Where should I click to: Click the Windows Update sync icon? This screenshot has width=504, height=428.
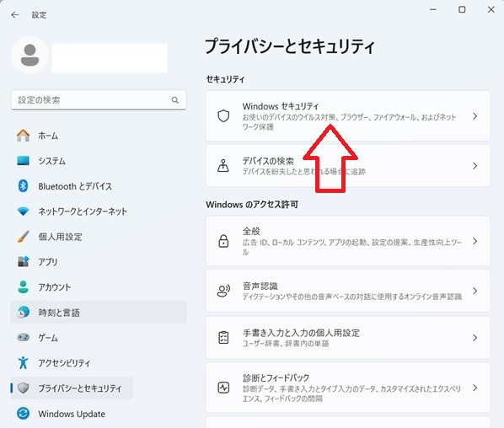tap(23, 413)
